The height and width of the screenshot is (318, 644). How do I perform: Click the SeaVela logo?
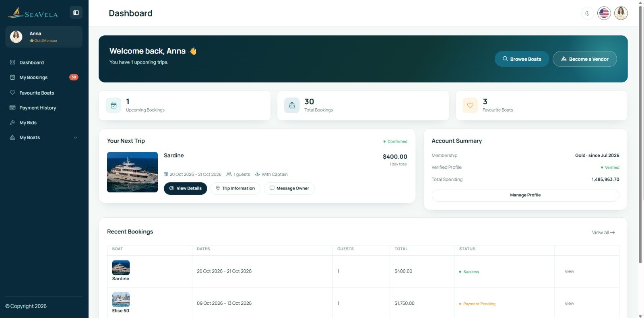click(x=33, y=13)
